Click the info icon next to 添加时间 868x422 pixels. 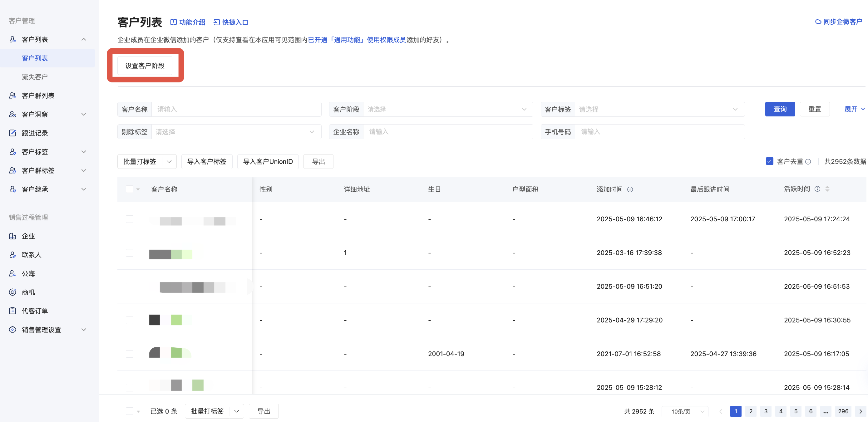[630, 189]
